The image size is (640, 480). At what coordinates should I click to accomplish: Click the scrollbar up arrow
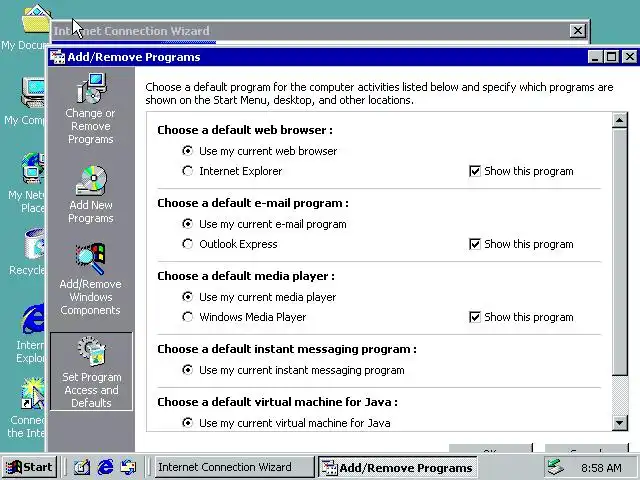[x=620, y=120]
